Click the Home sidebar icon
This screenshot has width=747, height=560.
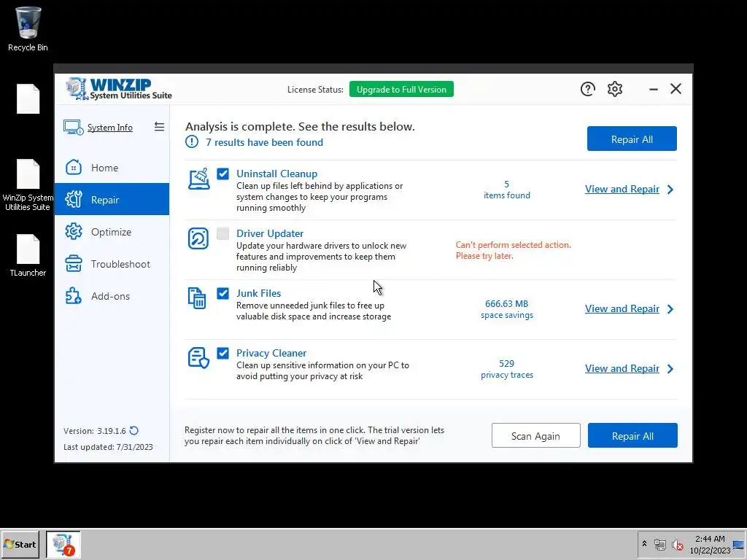coord(74,168)
